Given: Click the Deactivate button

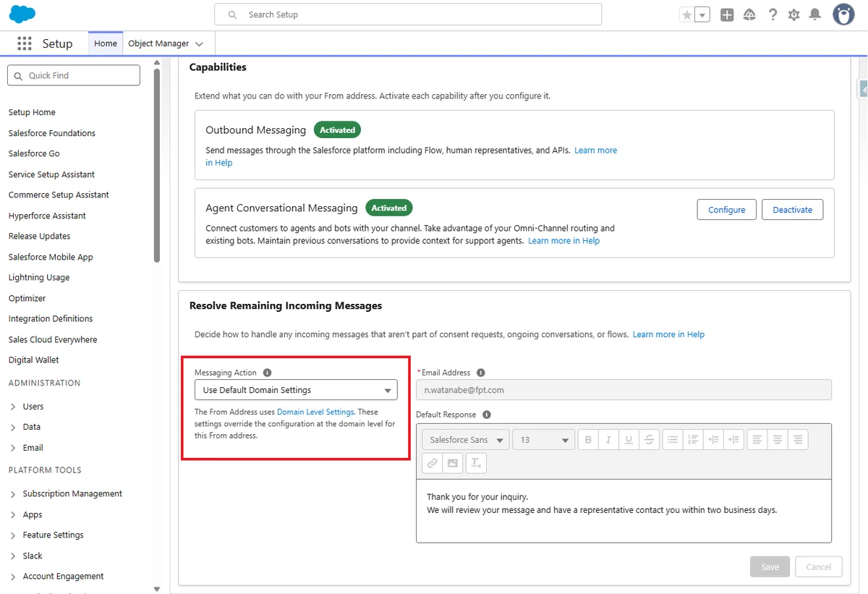Looking at the screenshot, I should click(x=793, y=210).
